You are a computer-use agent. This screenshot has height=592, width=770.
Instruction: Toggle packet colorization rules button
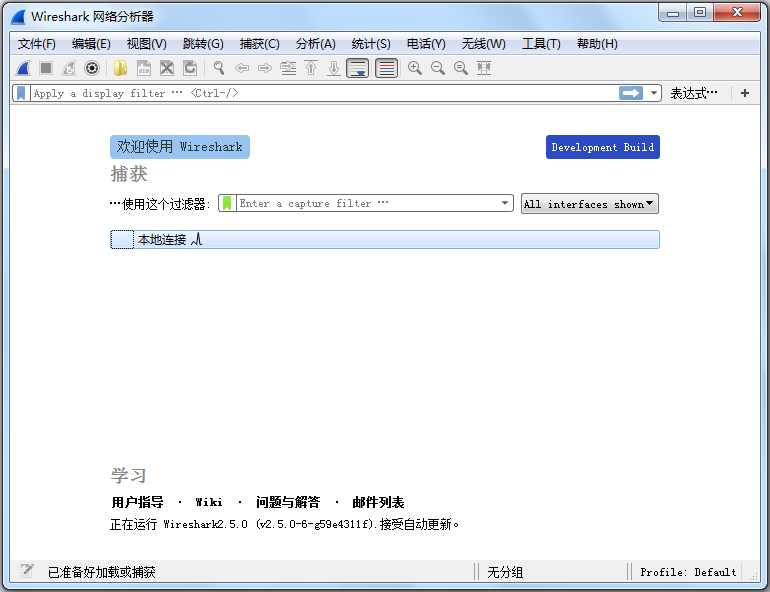pyautogui.click(x=386, y=68)
